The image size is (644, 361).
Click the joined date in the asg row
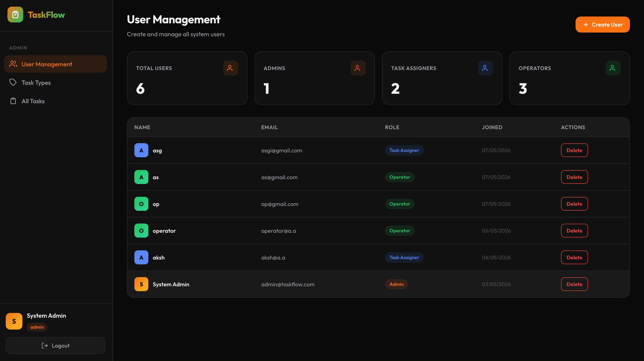(496, 150)
